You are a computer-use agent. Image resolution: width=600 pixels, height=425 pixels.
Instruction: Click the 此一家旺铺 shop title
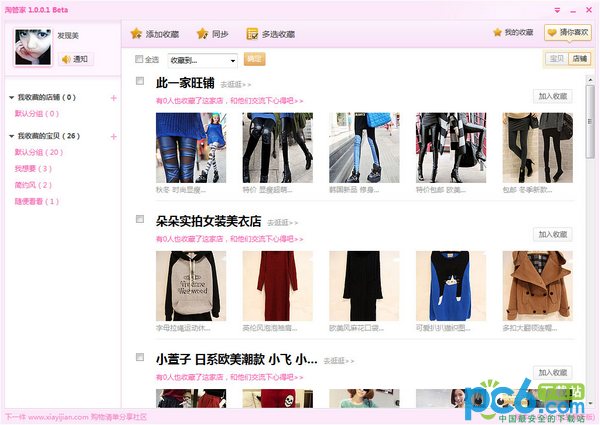185,83
